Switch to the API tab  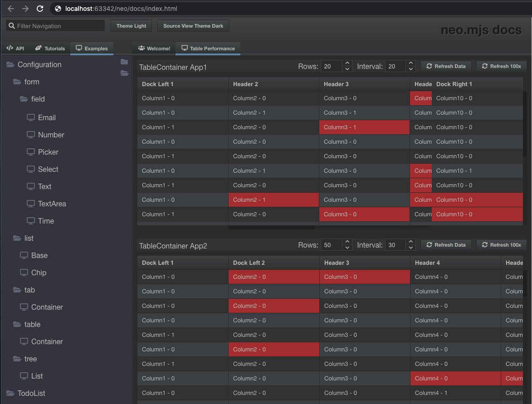point(15,48)
